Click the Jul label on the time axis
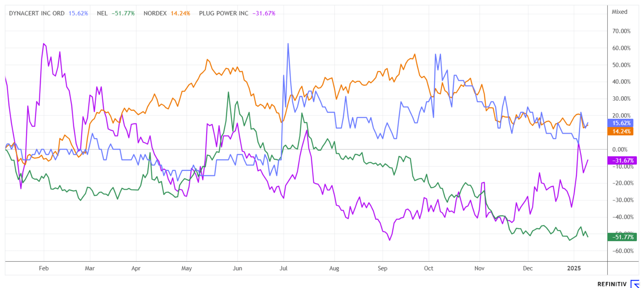The height and width of the screenshot is (288, 644). point(283,268)
